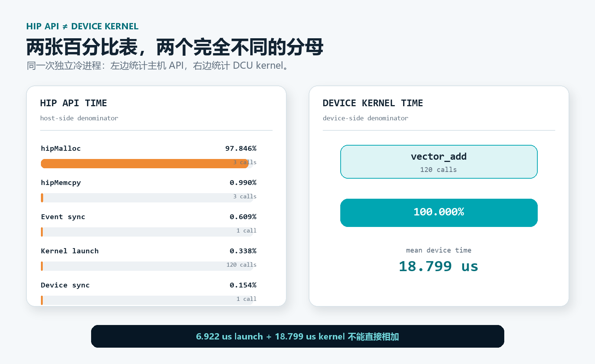
Task: Click the '0.338%' value
Action: click(243, 251)
